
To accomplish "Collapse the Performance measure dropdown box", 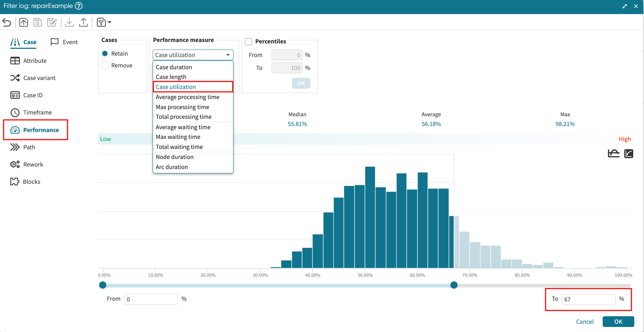I will click(193, 55).
